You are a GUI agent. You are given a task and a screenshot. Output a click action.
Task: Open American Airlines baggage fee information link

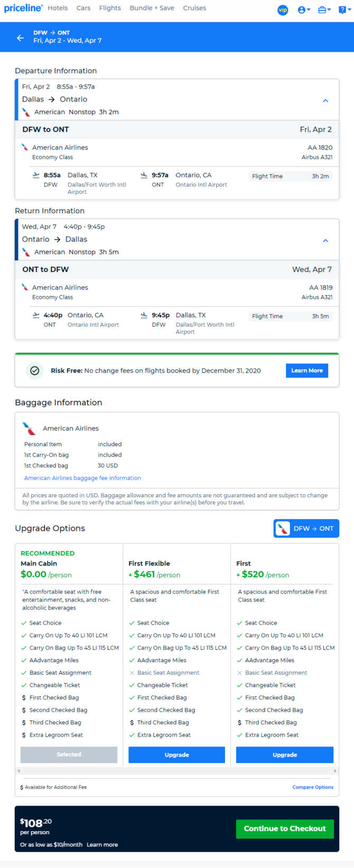(x=82, y=478)
